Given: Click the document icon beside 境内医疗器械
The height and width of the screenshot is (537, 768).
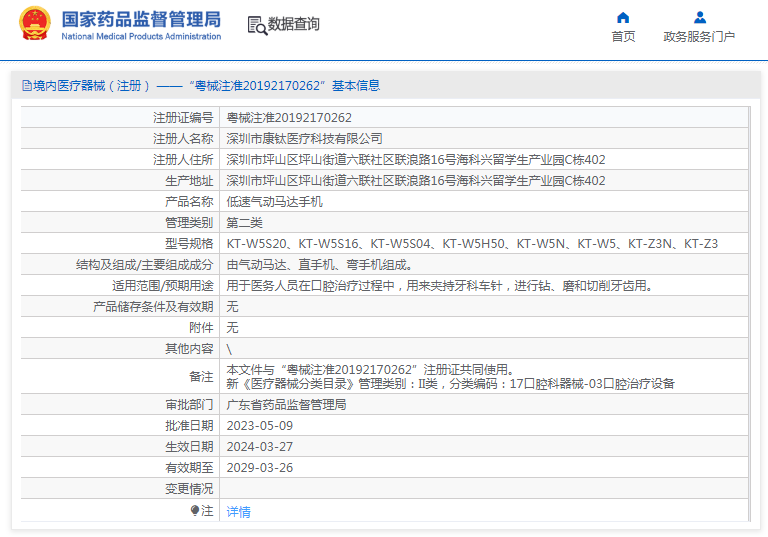Looking at the screenshot, I should pyautogui.click(x=26, y=86).
